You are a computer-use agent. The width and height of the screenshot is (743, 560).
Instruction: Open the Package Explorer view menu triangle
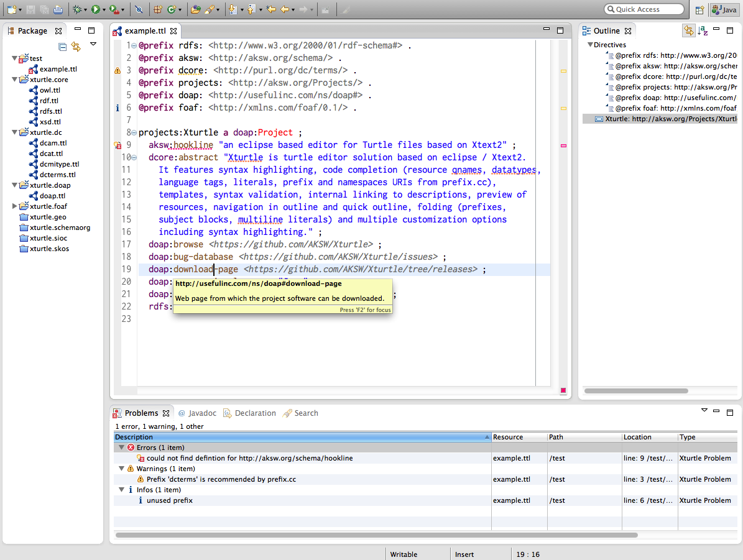point(93,44)
